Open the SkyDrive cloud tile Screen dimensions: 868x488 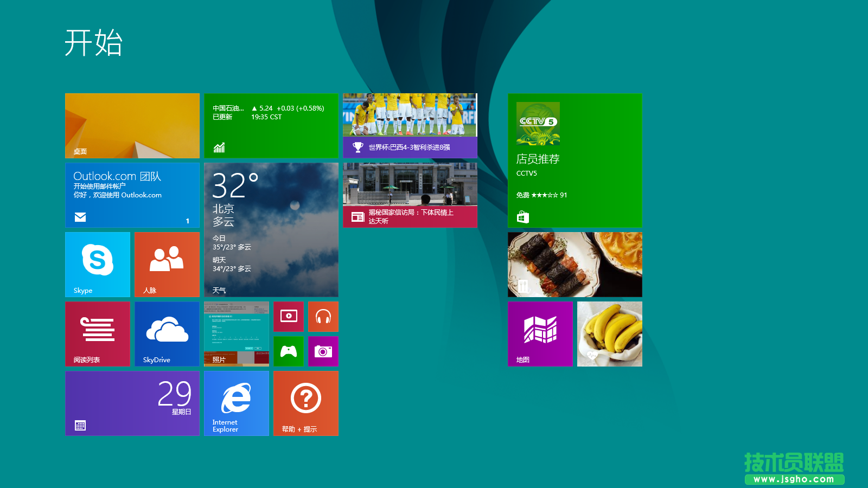click(x=167, y=334)
